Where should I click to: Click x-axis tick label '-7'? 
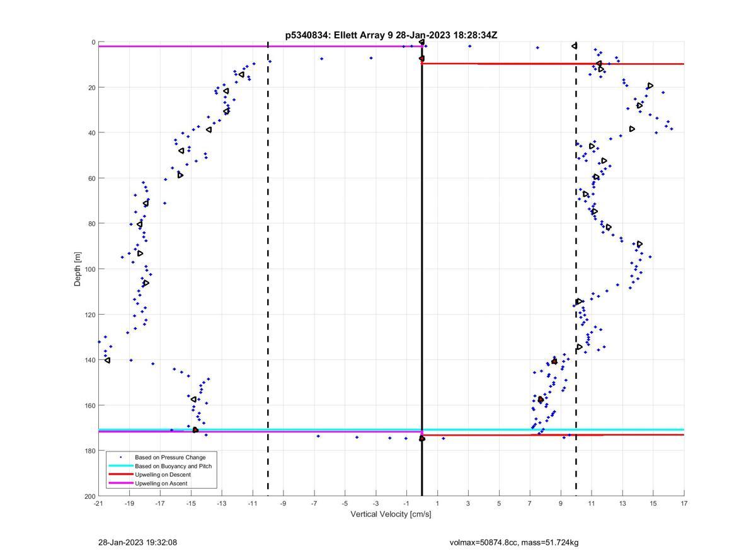click(x=314, y=503)
